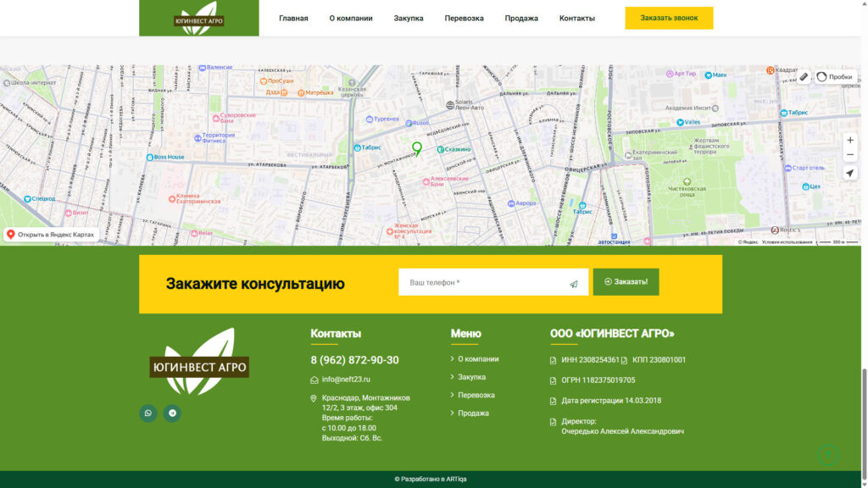Click the Telegram icon in footer

tap(172, 413)
